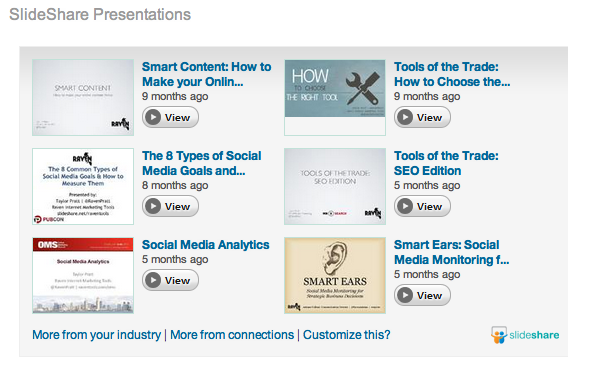View the 8 Types of Social Media Goals presentation
Viewport: 591px width, 382px height.
point(170,206)
